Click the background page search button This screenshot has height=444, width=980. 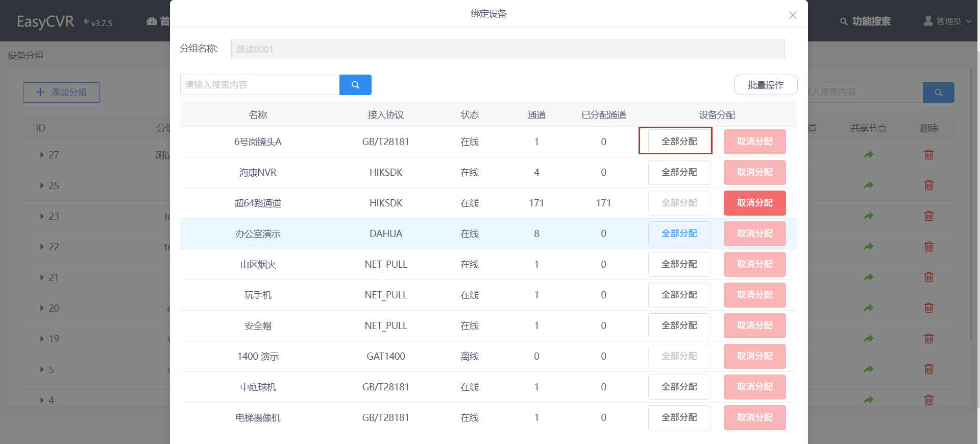pyautogui.click(x=938, y=92)
